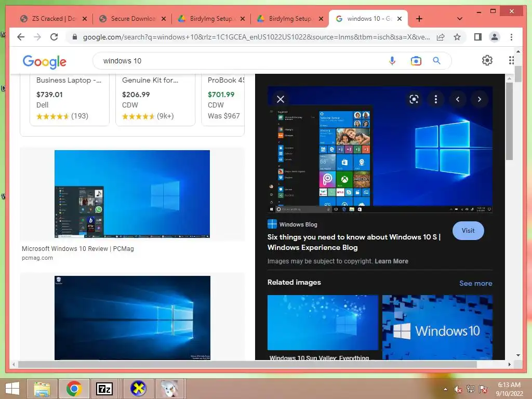This screenshot has height=399, width=532.
Task: Click the horizontal scrollbar at the bottom
Action: (x=247, y=364)
